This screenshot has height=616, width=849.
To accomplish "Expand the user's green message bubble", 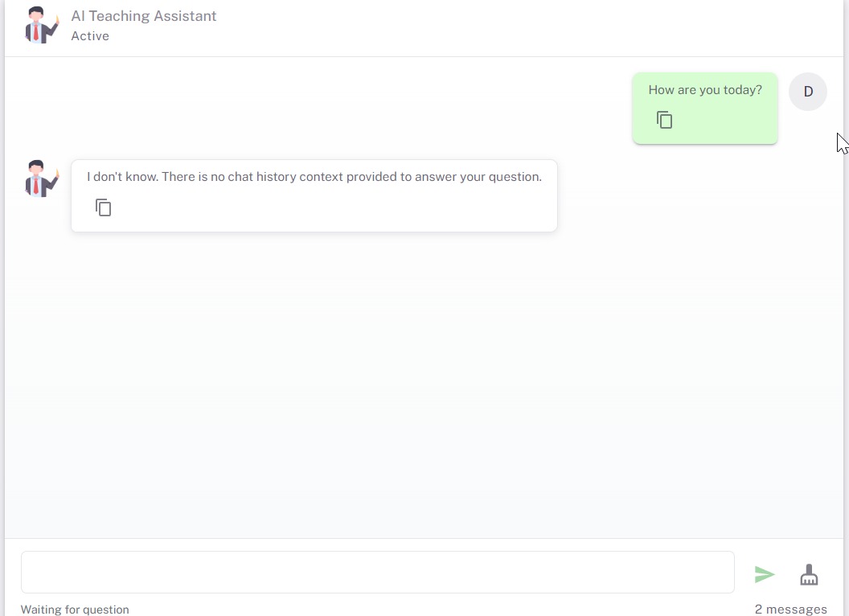I will coord(704,108).
